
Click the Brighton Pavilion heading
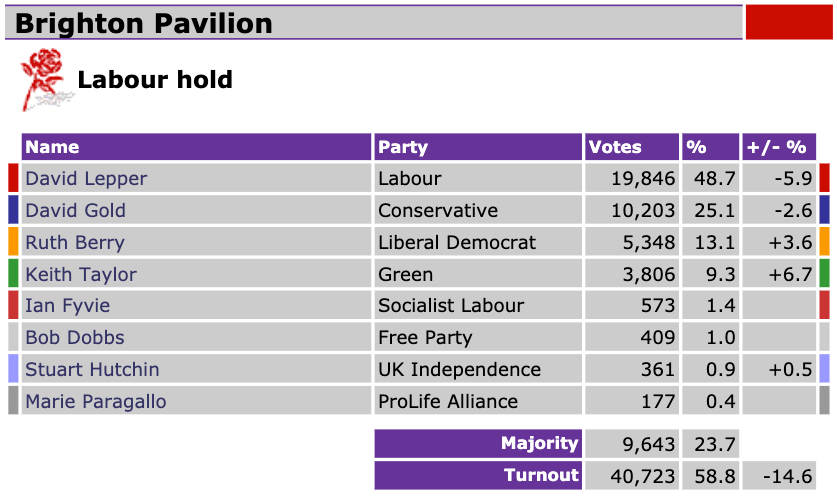pyautogui.click(x=144, y=24)
